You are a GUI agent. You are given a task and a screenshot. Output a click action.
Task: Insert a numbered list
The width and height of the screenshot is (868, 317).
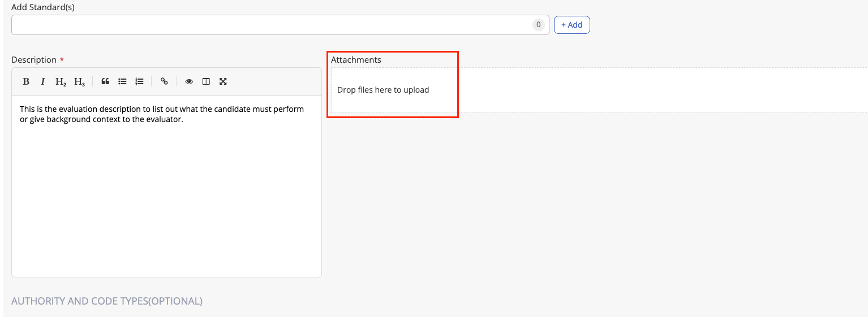(x=139, y=81)
